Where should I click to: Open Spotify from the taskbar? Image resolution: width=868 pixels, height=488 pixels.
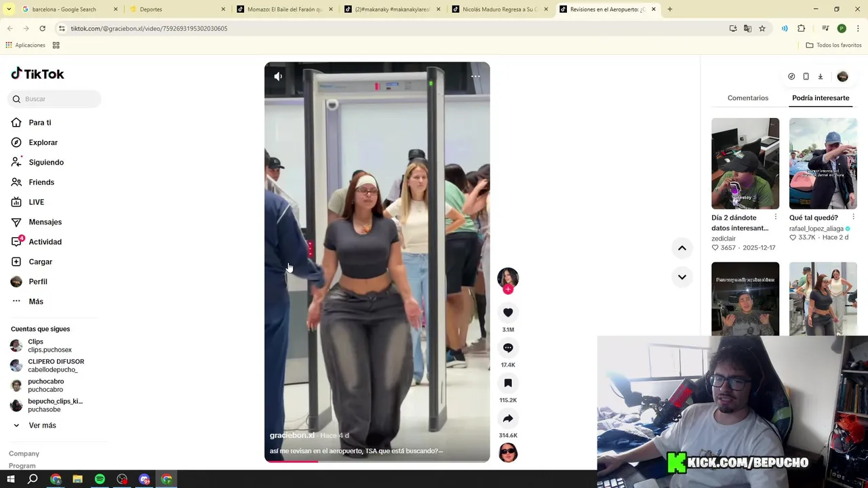coord(100,479)
